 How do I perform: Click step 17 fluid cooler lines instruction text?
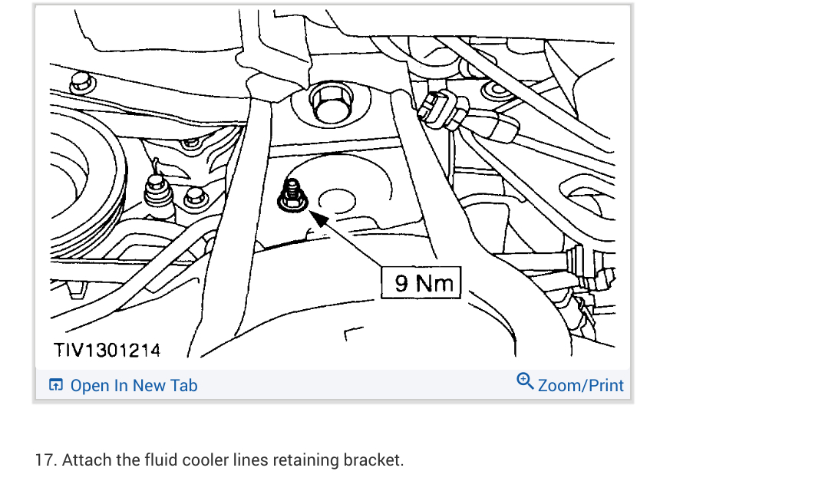pos(219,460)
